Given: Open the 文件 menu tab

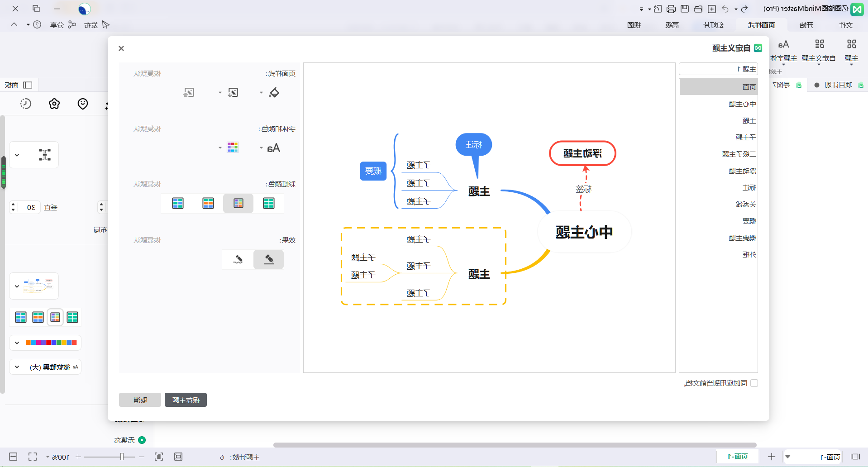Looking at the screenshot, I should [845, 25].
